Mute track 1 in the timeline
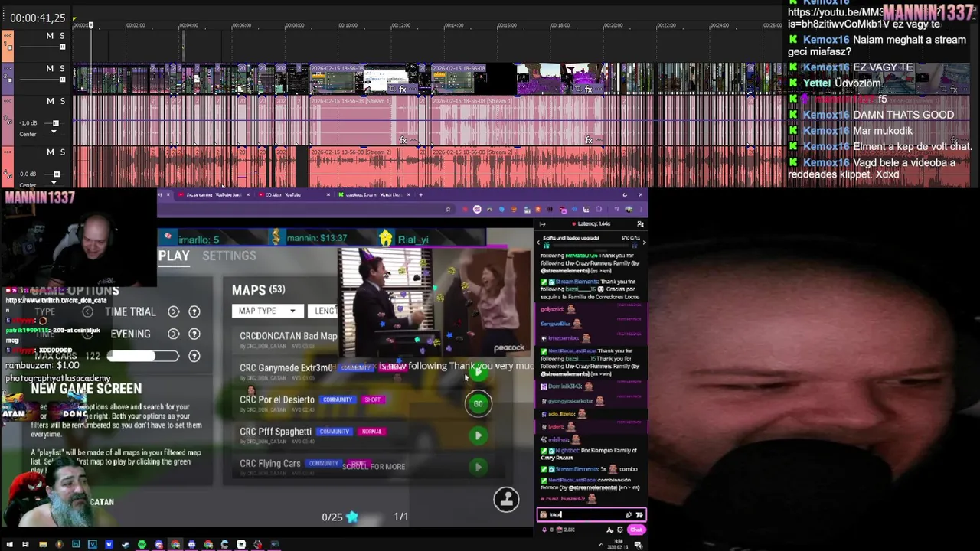 (50, 36)
